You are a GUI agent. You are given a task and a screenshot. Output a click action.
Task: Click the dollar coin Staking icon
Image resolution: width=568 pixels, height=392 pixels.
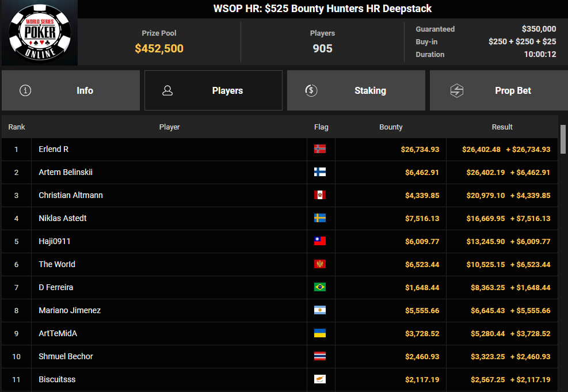coord(311,90)
